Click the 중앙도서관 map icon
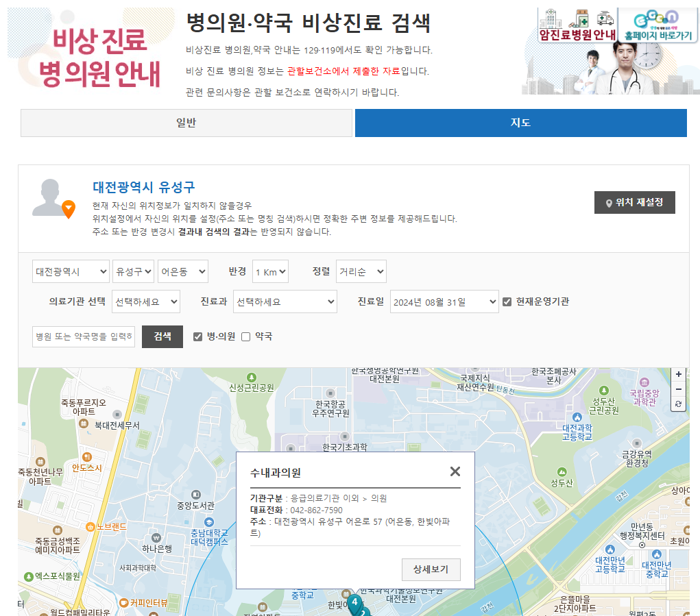 [x=196, y=495]
